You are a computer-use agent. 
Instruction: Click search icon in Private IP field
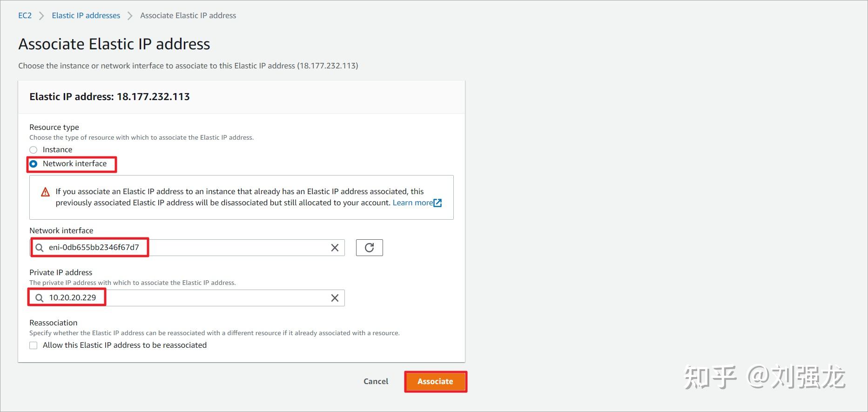[x=40, y=298]
